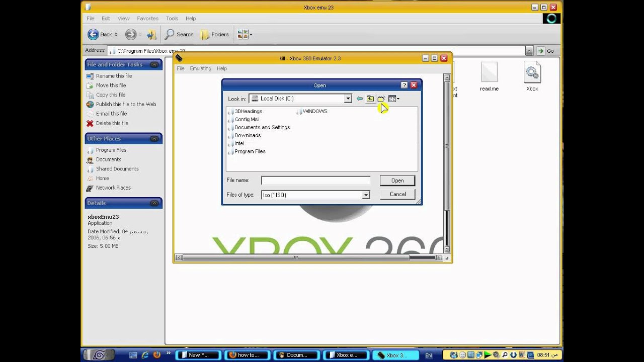Click Copy this file
Screen dimensions: 644x362
pyautogui.click(x=111, y=95)
